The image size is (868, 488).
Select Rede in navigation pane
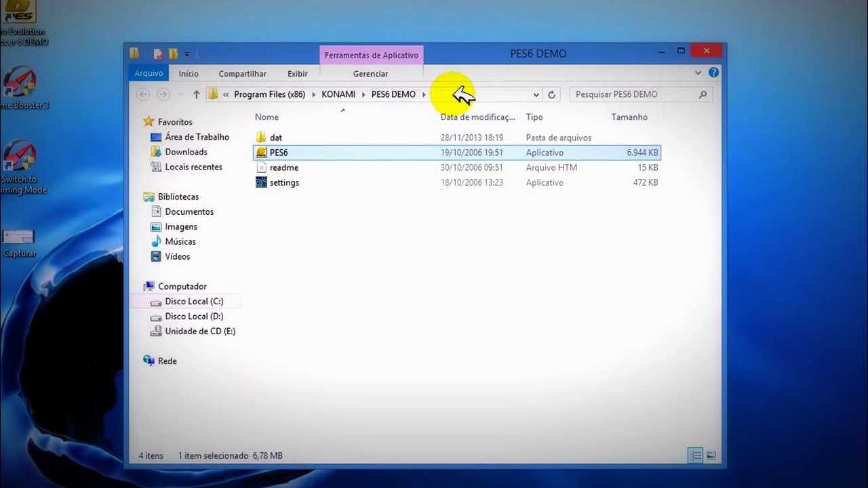click(x=167, y=361)
